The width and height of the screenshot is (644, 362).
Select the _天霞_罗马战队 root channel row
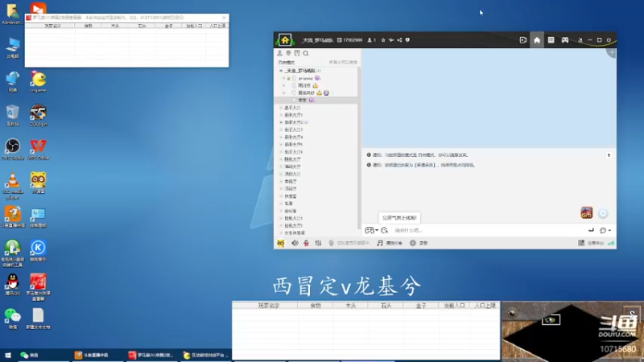click(316, 71)
